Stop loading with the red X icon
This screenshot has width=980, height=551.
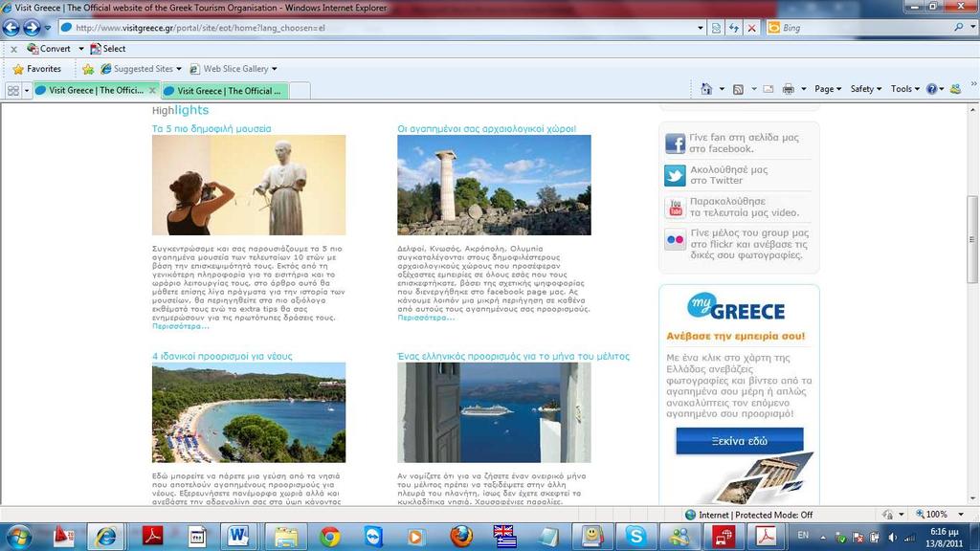[752, 28]
